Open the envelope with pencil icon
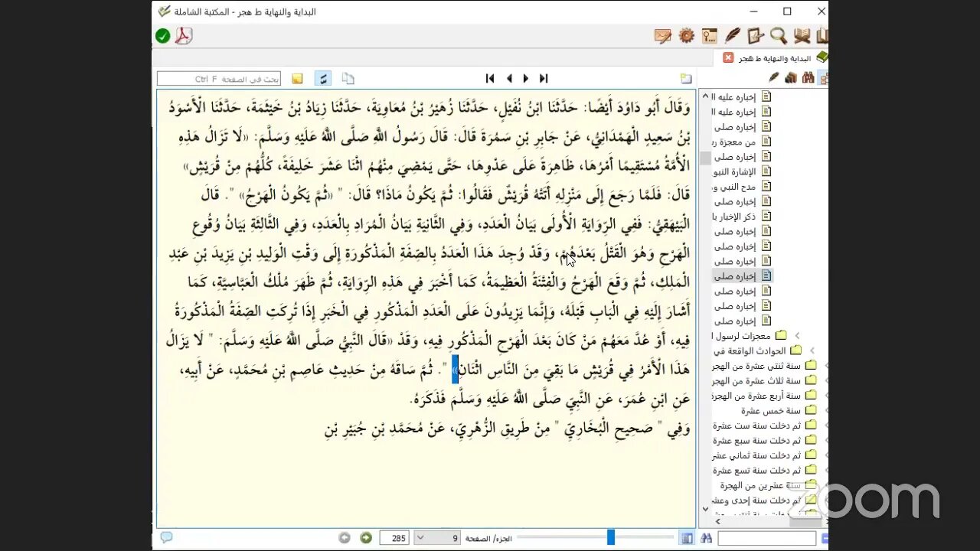The width and height of the screenshot is (980, 551). click(663, 36)
